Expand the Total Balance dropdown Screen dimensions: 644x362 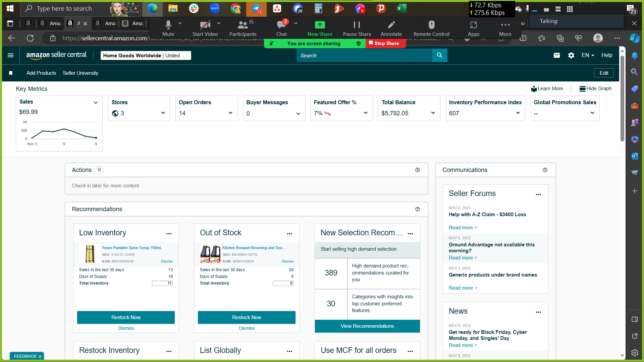[x=433, y=113]
